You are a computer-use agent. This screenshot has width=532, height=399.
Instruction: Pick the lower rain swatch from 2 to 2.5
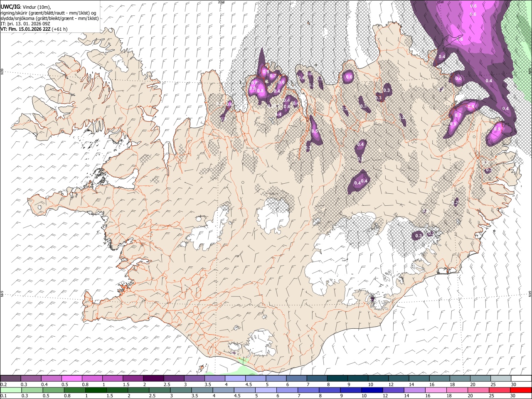(138, 390)
